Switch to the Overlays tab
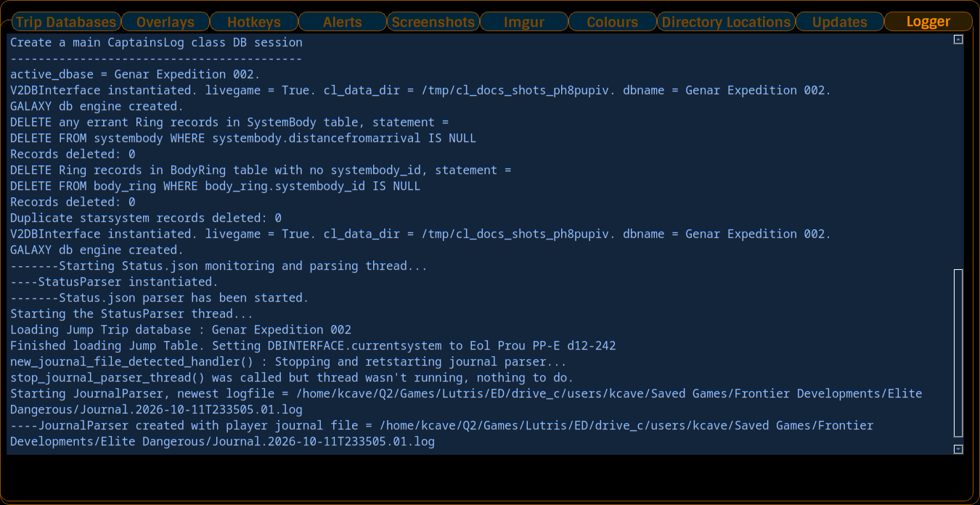Screen dimensions: 980x505 pos(166,22)
